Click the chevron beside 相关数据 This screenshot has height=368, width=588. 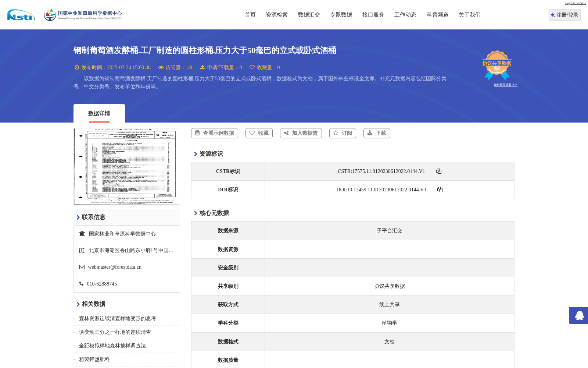(78, 304)
